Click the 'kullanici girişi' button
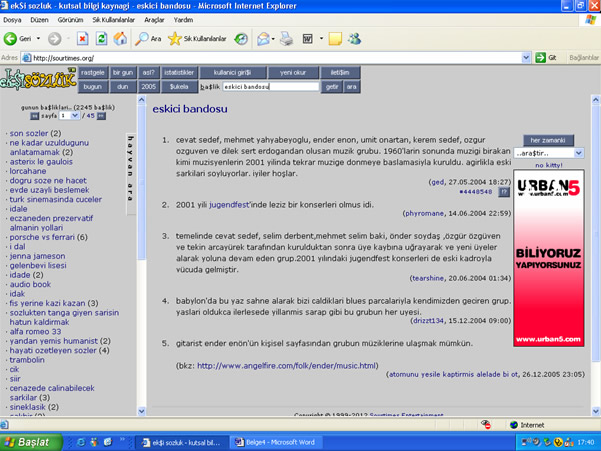This screenshot has width=601, height=451. coord(232,73)
